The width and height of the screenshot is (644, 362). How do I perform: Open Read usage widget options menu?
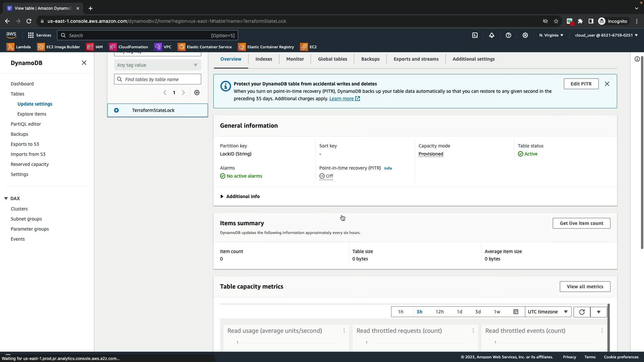[344, 331]
